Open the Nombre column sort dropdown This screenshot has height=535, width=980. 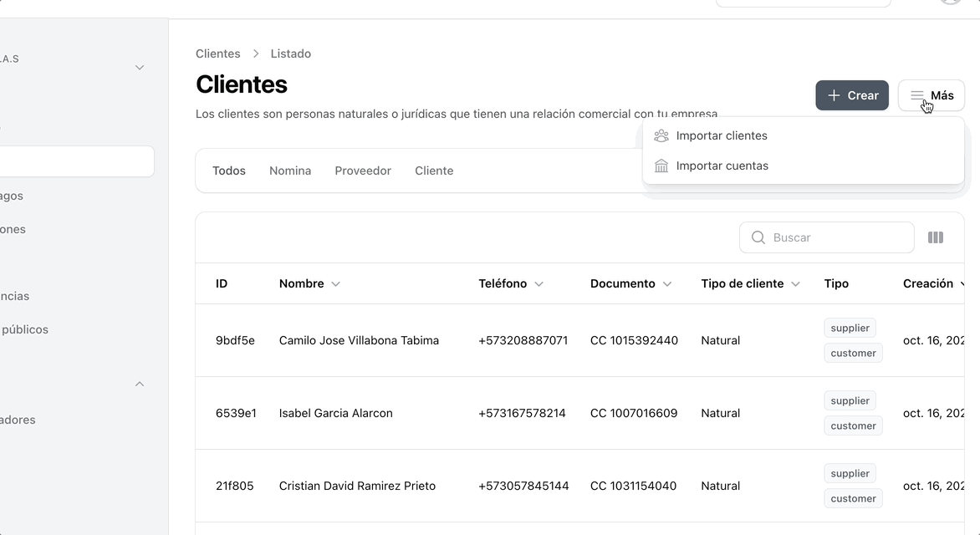pyautogui.click(x=334, y=283)
